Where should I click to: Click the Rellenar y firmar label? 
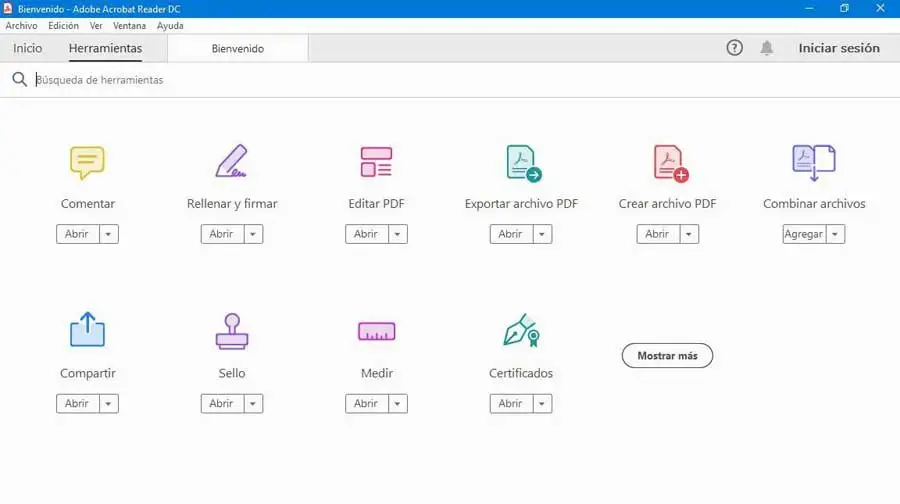coord(232,204)
